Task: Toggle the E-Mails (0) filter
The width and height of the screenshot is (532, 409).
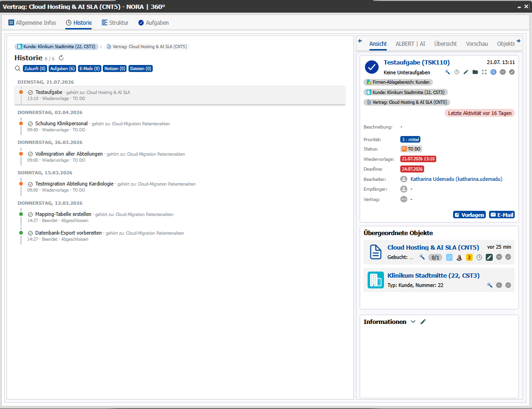Action: tap(90, 69)
